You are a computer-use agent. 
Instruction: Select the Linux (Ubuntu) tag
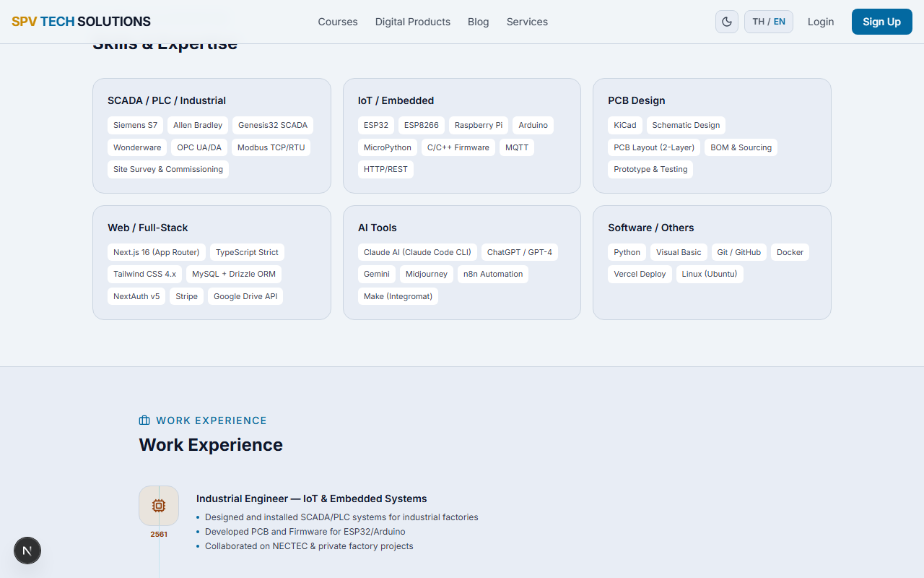[x=710, y=274]
